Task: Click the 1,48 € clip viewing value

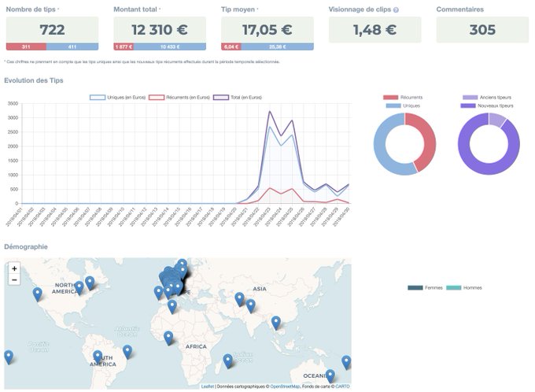Action: click(375, 30)
